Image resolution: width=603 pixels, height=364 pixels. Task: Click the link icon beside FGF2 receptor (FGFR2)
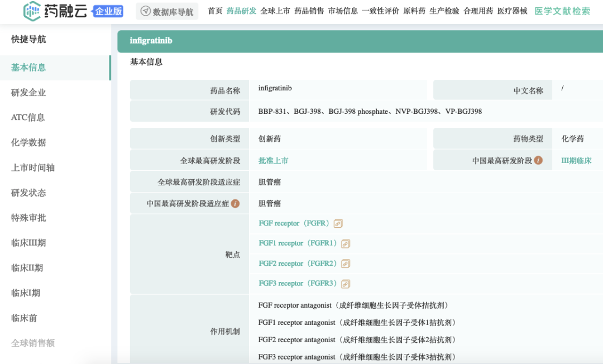pyautogui.click(x=345, y=264)
